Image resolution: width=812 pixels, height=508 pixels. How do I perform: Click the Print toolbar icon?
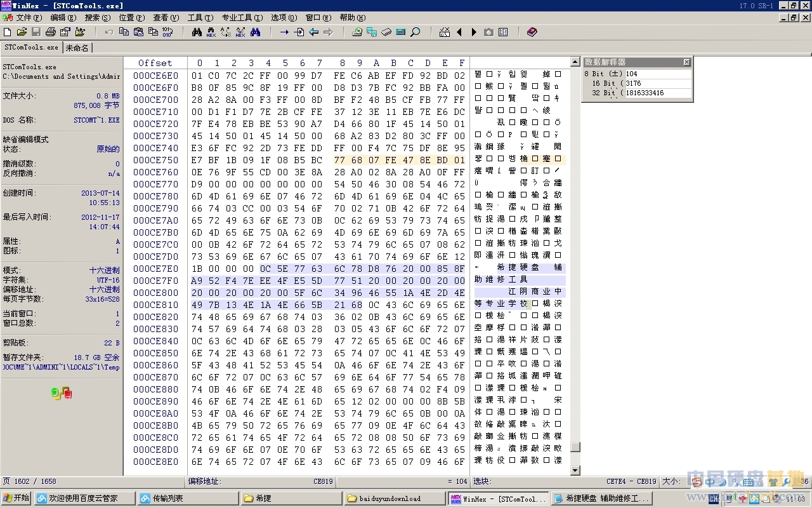click(x=51, y=32)
